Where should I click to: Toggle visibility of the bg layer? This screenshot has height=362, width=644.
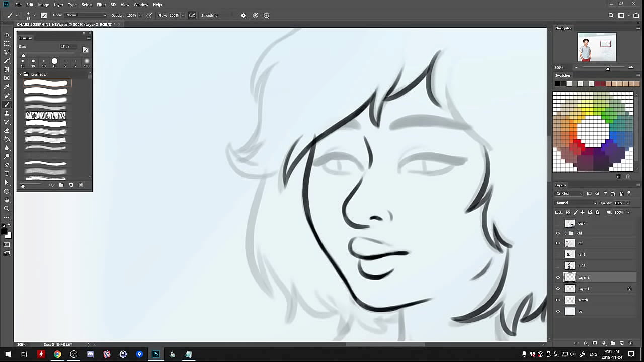click(x=558, y=312)
